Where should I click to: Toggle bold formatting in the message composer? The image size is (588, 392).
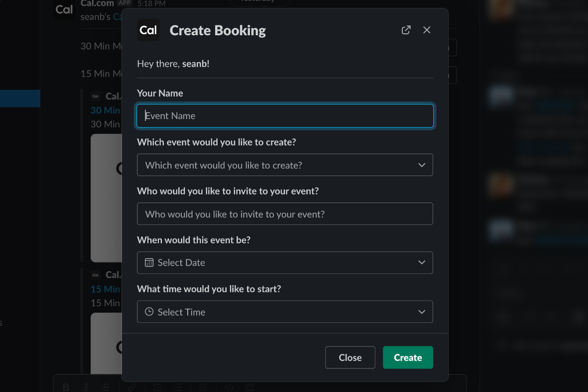click(66, 387)
